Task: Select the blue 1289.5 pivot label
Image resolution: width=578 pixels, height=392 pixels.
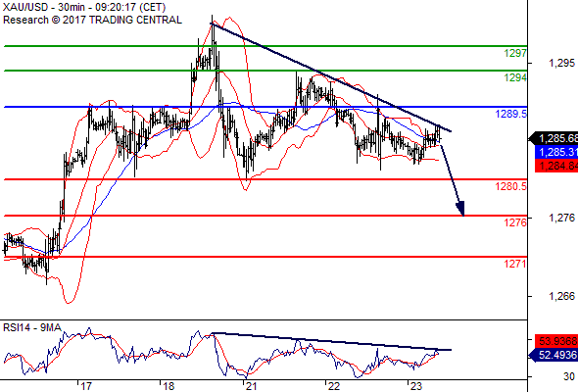Action: 511,114
